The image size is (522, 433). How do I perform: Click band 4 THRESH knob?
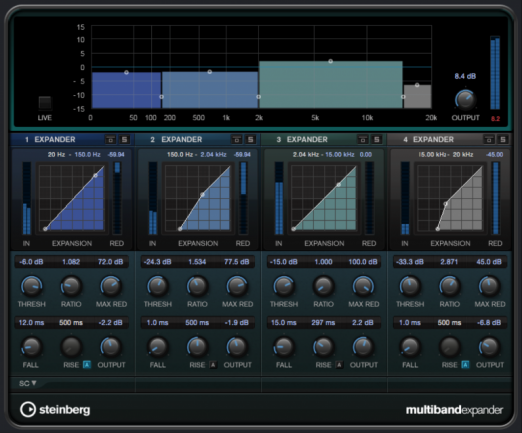coord(410,286)
